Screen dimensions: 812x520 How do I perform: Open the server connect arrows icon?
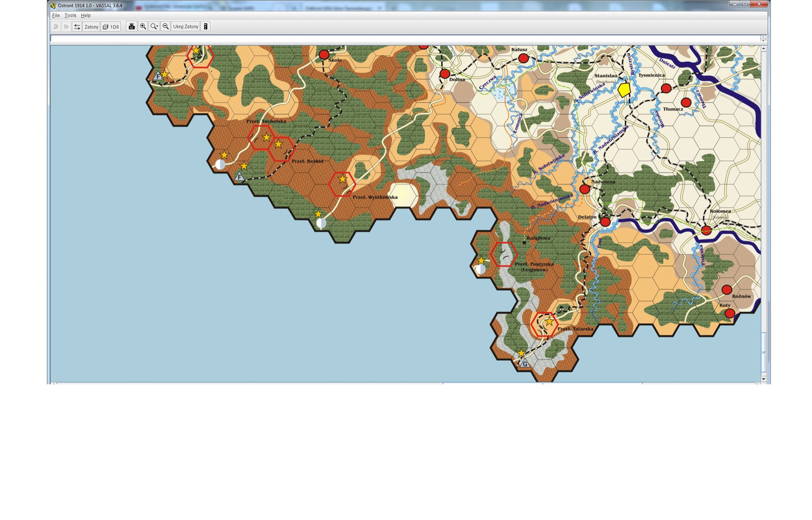(x=77, y=27)
